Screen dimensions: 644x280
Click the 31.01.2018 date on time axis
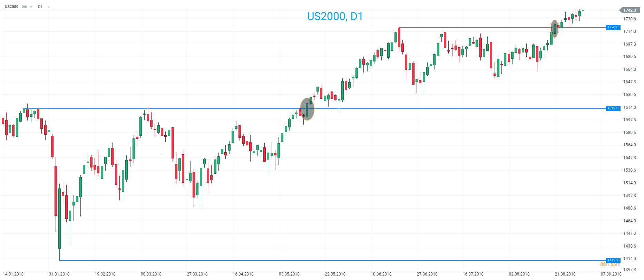coord(59,274)
